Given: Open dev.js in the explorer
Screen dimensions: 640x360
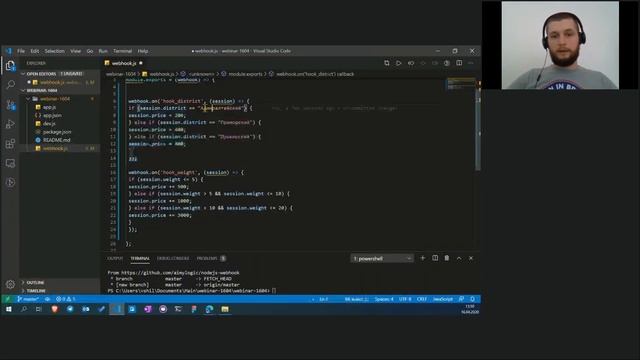Looking at the screenshot, I should 49,123.
